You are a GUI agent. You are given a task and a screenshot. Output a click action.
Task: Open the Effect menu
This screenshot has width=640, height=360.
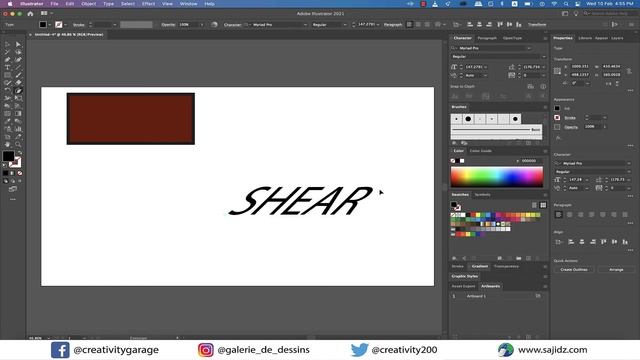(x=148, y=4)
